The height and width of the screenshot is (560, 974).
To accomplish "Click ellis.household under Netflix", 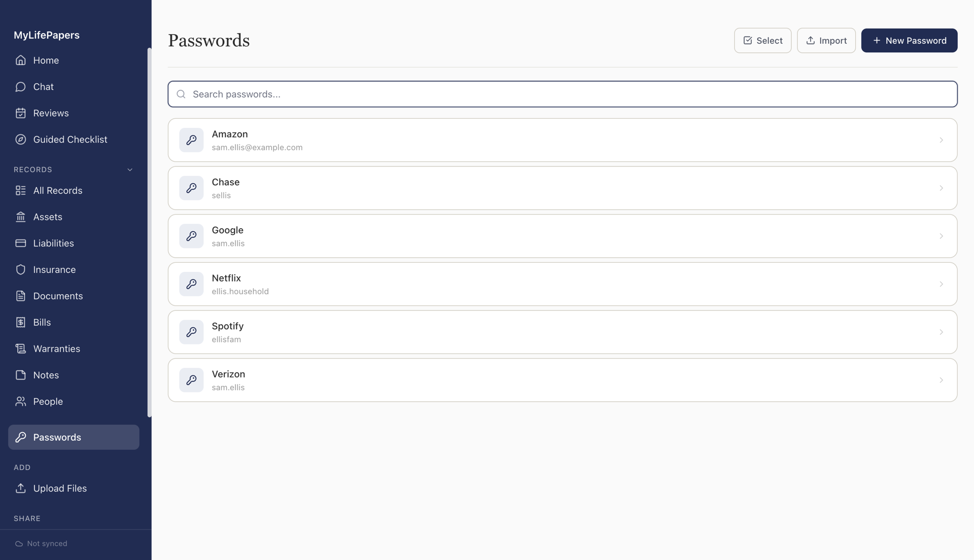I will click(240, 292).
